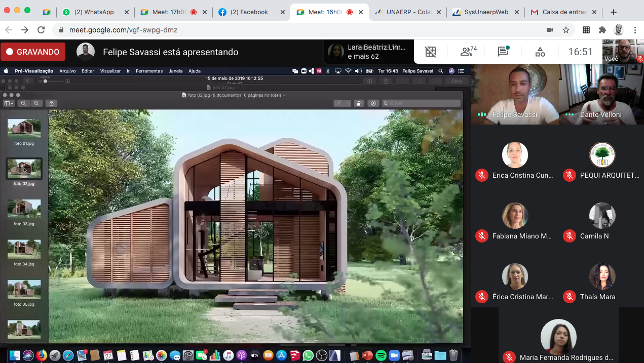Viewport: 644px width, 363px height.
Task: Expand the Preview sidebar view dropdown
Action: coord(9,103)
